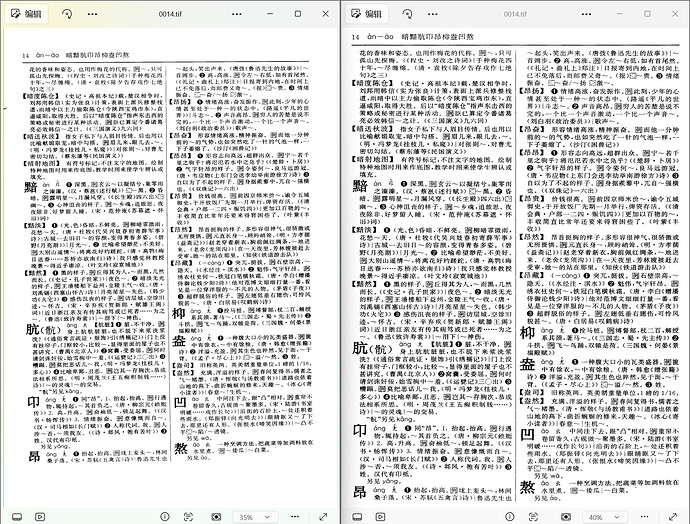Open the 35% zoom dropdown

[254, 517]
